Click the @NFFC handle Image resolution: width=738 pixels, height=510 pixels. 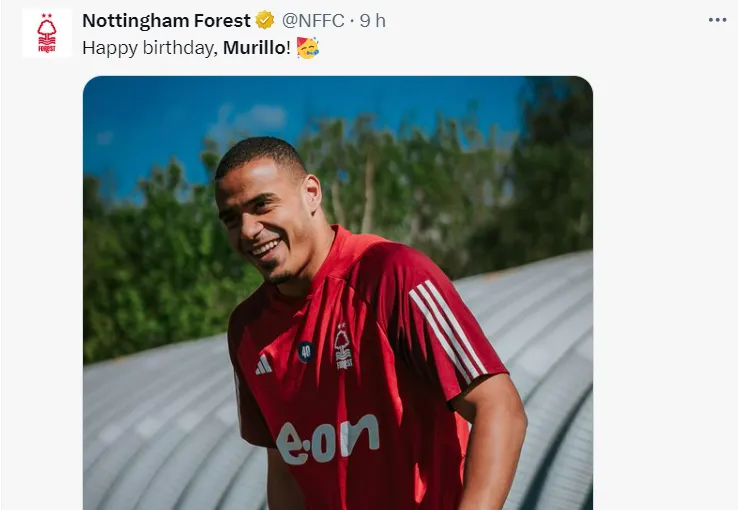[313, 20]
